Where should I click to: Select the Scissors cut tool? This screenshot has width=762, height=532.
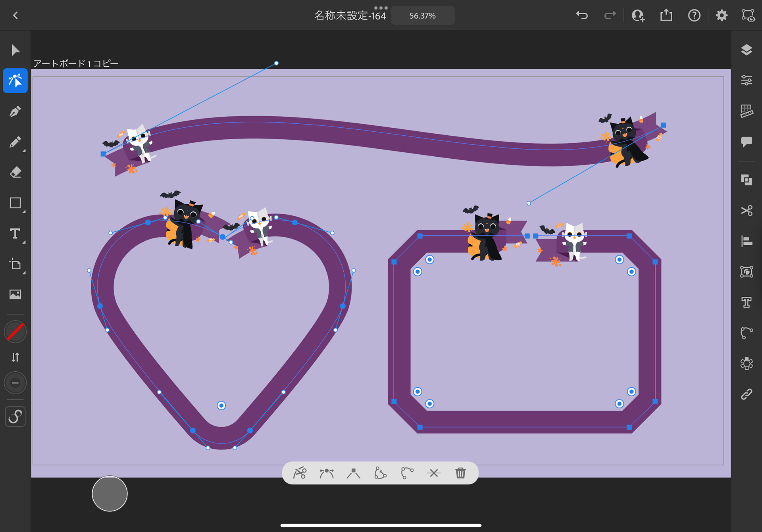[747, 210]
